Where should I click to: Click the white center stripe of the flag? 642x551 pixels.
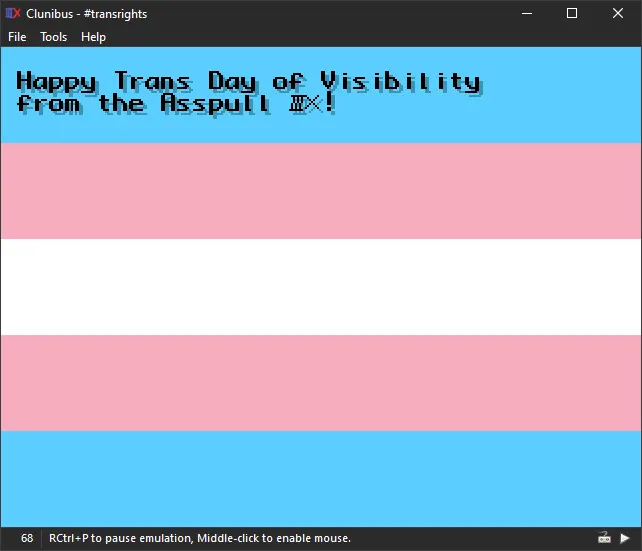pyautogui.click(x=321, y=286)
